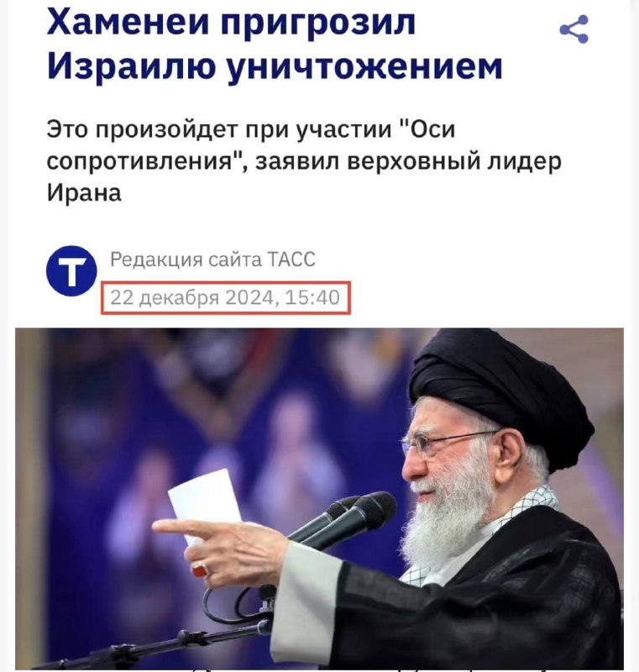Tap the share icon beside the headline
The height and width of the screenshot is (672, 639).
(x=574, y=29)
